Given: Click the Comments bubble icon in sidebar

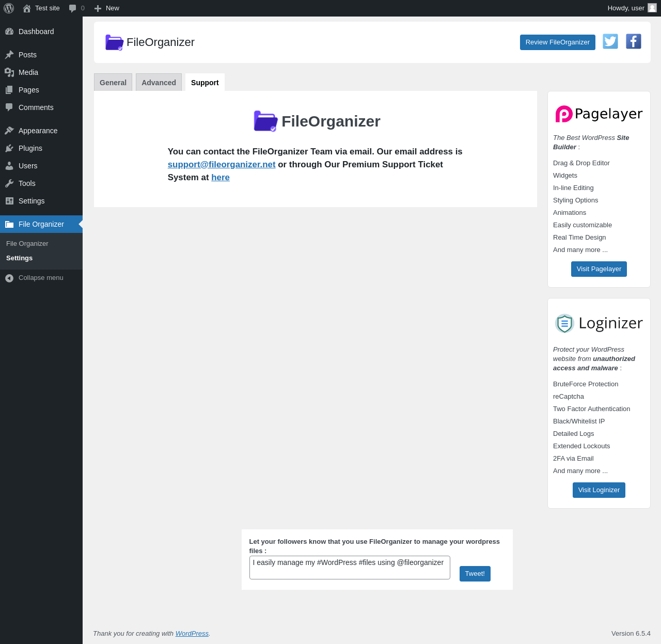Looking at the screenshot, I should click(x=9, y=107).
